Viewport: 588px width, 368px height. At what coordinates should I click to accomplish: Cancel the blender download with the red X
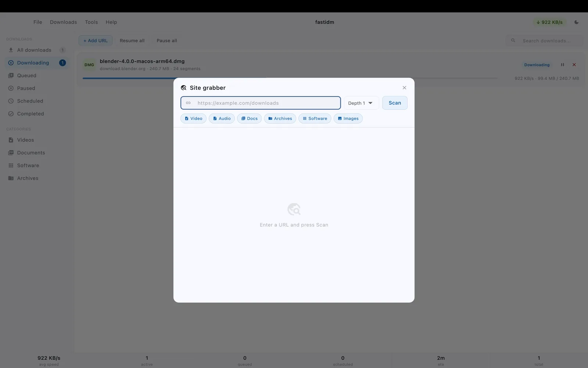(574, 65)
